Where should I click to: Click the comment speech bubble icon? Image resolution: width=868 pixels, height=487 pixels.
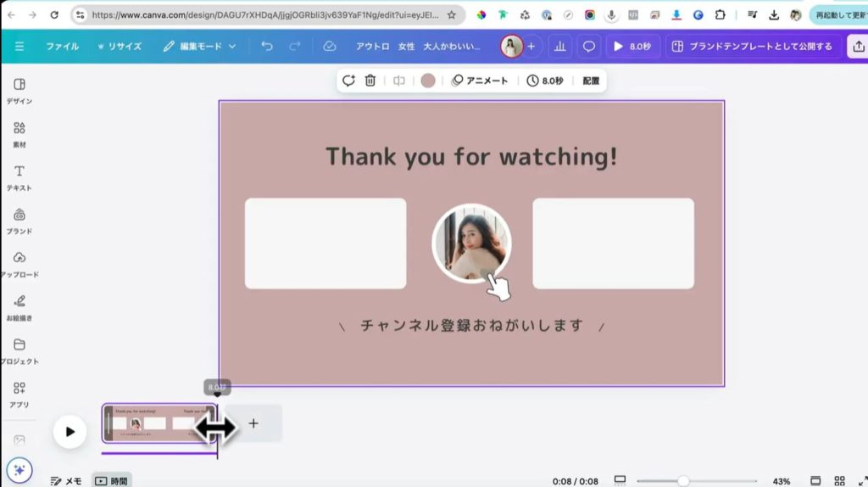(589, 47)
